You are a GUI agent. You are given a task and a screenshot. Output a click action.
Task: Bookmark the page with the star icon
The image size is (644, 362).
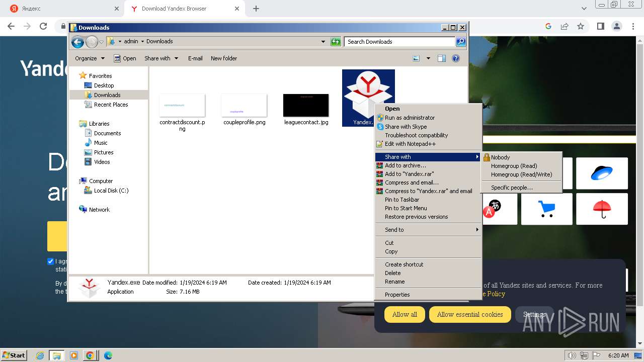click(x=581, y=26)
